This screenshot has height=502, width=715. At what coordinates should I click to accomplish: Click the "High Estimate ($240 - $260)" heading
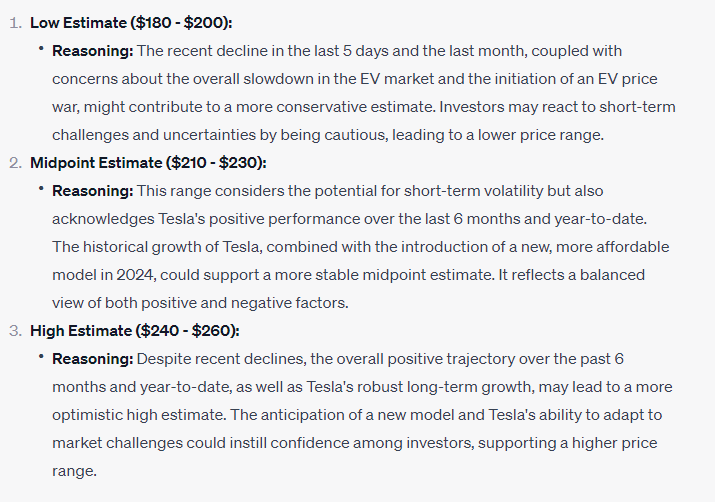click(x=135, y=330)
